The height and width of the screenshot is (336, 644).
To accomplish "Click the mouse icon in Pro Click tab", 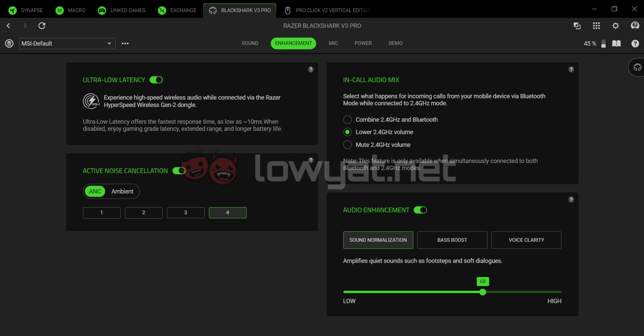I will point(288,11).
